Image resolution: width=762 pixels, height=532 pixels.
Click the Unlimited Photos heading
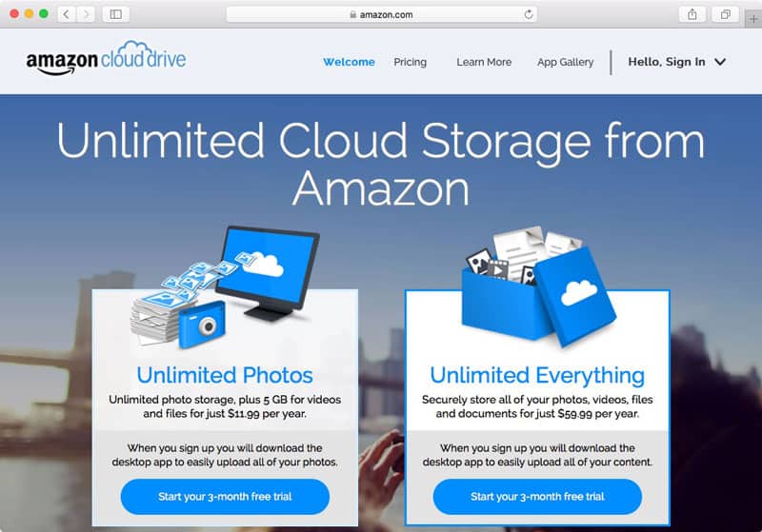[225, 375]
